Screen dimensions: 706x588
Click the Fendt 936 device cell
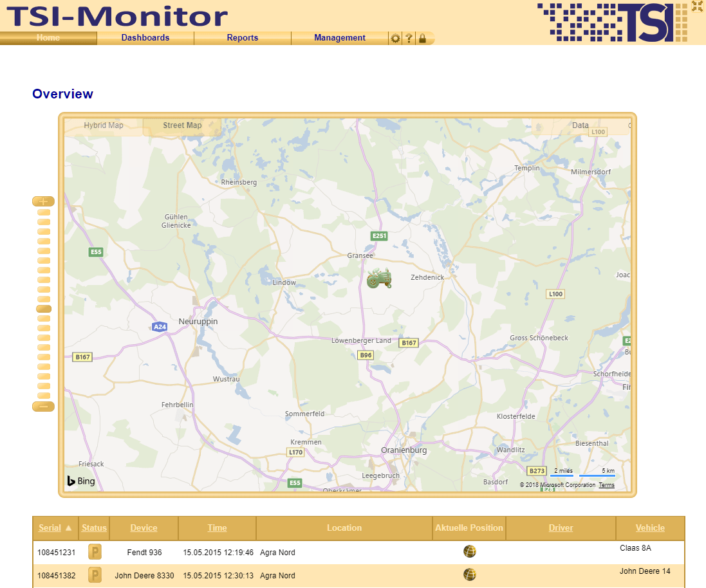[144, 553]
